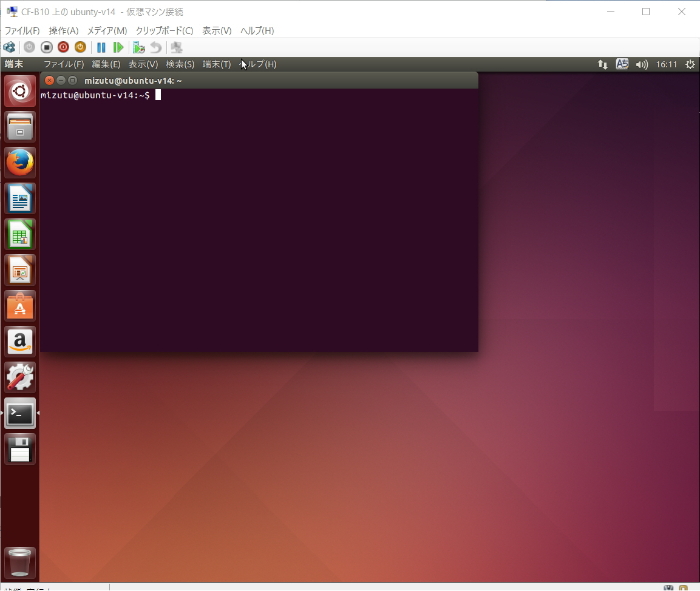Open the network indicator menu

point(602,64)
